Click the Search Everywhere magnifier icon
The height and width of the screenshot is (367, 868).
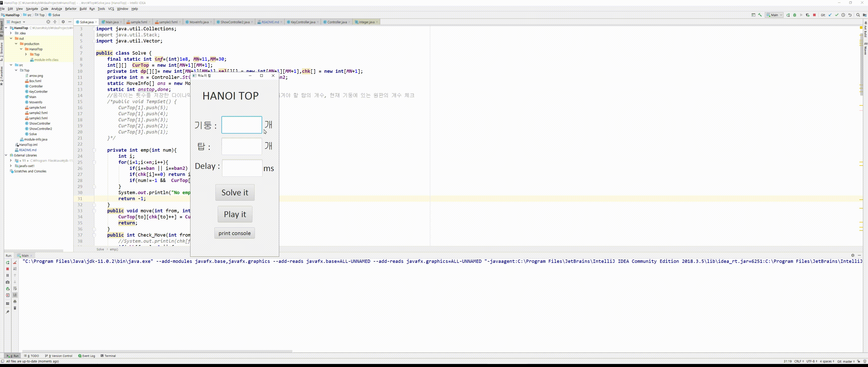[x=858, y=15]
